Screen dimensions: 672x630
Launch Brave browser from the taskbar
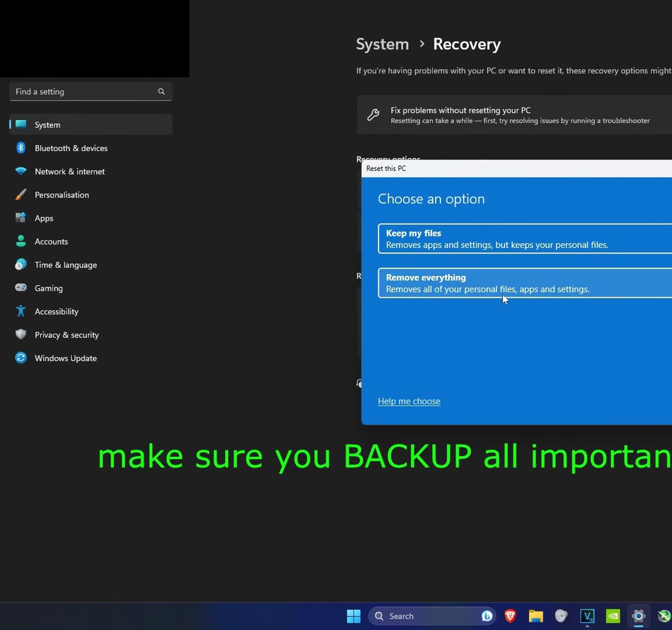tap(510, 616)
